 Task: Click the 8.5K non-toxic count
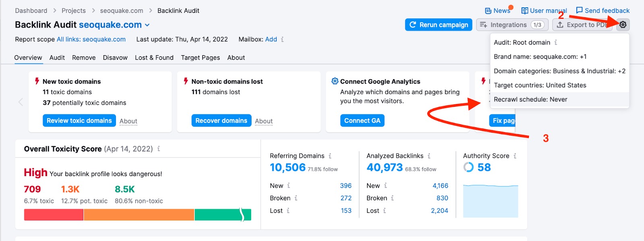(125, 189)
